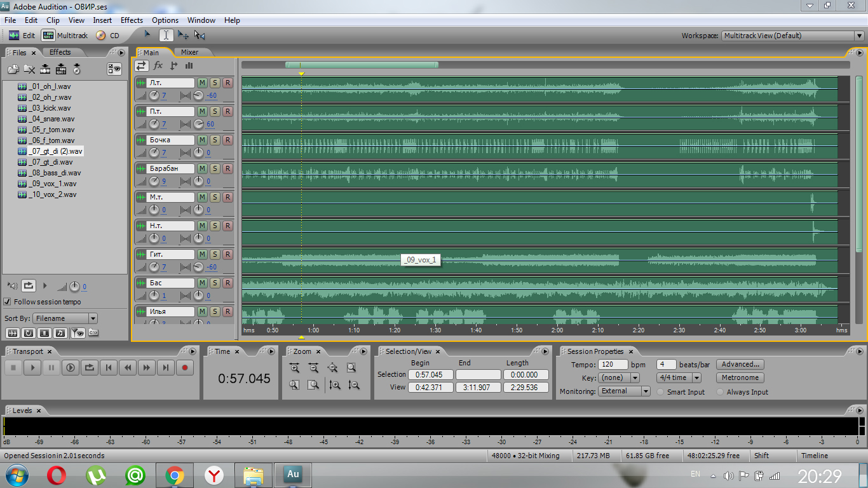Click the Zoom Out Vertically icon
Image resolution: width=868 pixels, height=488 pixels.
(354, 384)
